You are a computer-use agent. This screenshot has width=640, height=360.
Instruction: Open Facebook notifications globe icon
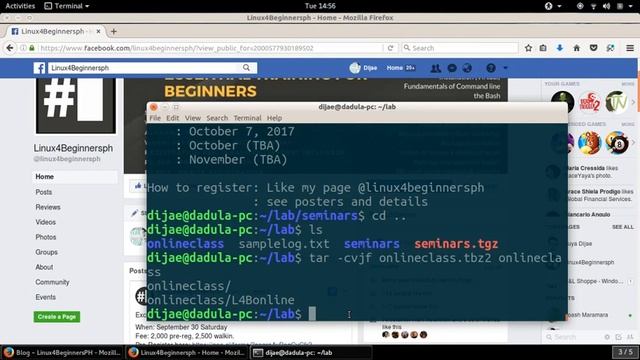pyautogui.click(x=467, y=68)
